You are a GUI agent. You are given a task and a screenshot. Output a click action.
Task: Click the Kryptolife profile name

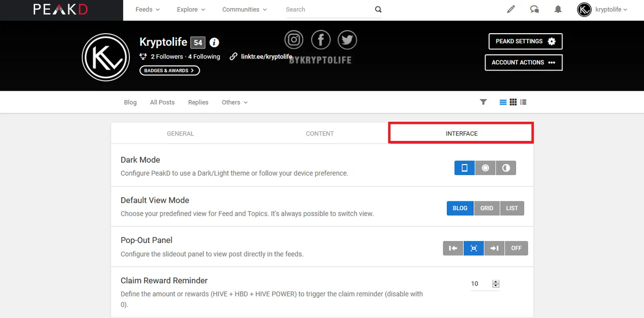click(x=164, y=42)
